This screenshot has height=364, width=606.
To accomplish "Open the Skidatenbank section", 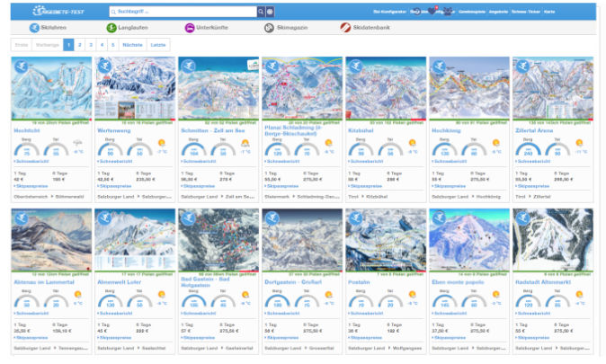I will click(x=365, y=28).
